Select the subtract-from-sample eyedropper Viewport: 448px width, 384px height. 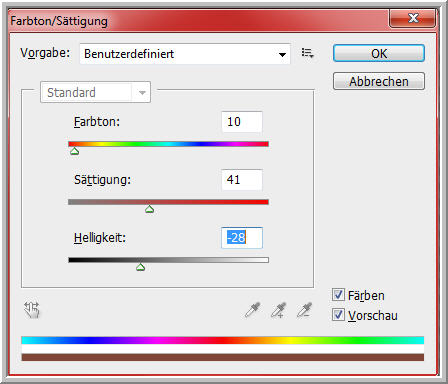point(304,310)
